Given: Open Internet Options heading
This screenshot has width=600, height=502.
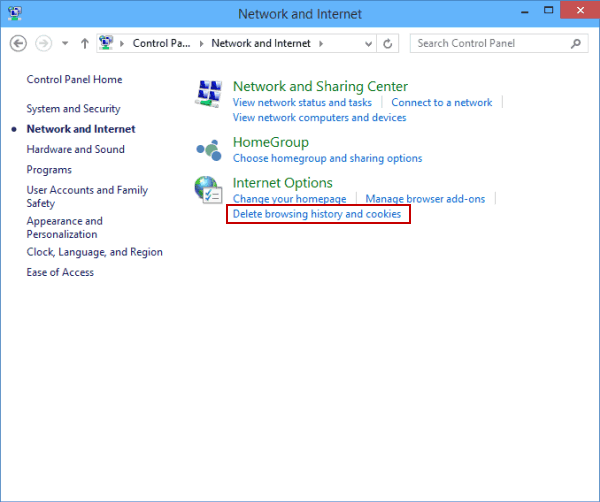Looking at the screenshot, I should [x=282, y=183].
